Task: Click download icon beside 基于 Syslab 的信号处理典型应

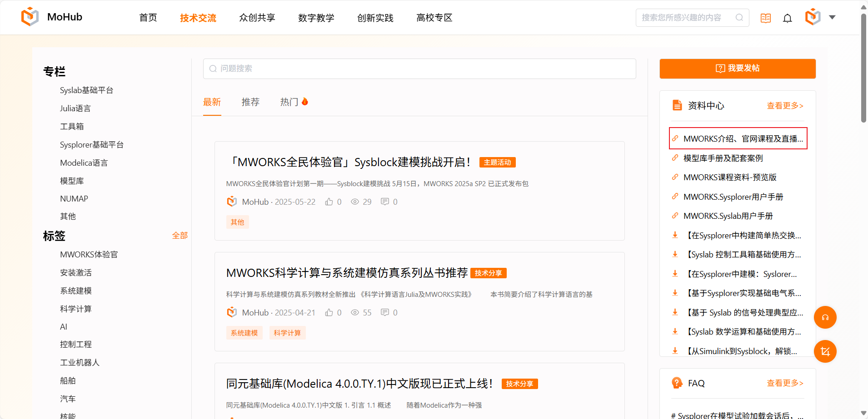Action: [x=675, y=312]
